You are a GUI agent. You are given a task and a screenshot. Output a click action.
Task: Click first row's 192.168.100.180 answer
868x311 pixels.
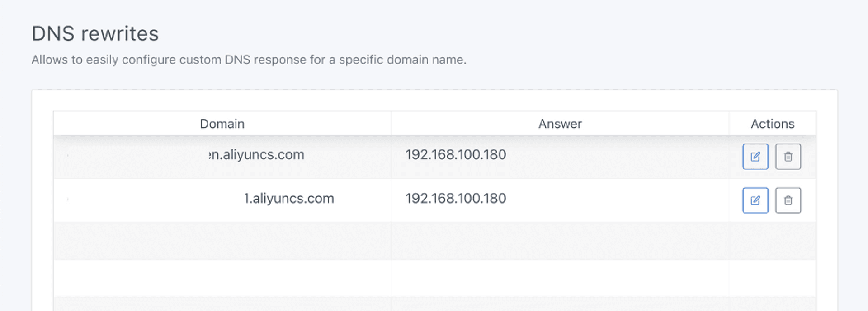pyautogui.click(x=456, y=154)
